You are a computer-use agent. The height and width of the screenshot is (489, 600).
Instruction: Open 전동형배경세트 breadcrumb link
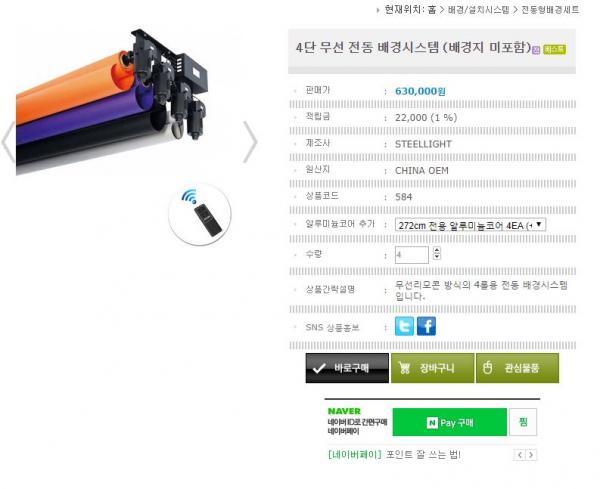click(x=550, y=10)
